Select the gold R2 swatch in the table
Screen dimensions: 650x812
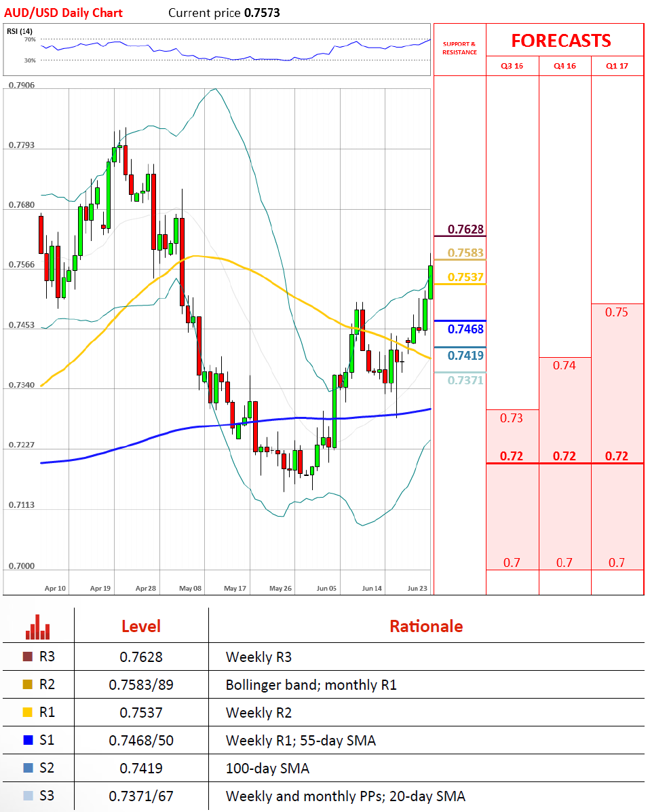(28, 684)
